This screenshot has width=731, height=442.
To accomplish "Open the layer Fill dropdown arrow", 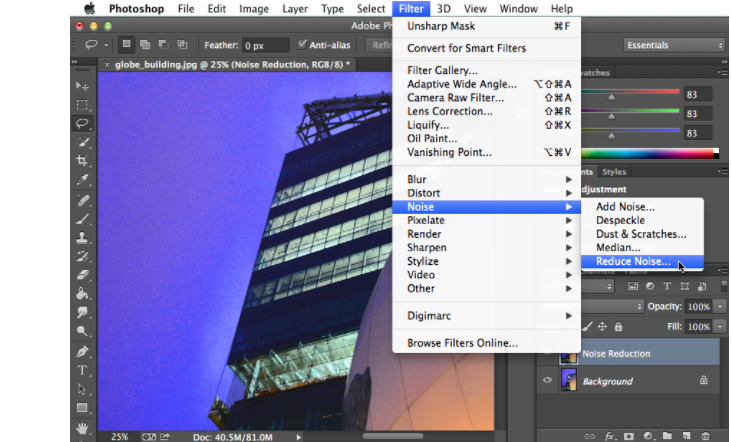I will click(720, 327).
